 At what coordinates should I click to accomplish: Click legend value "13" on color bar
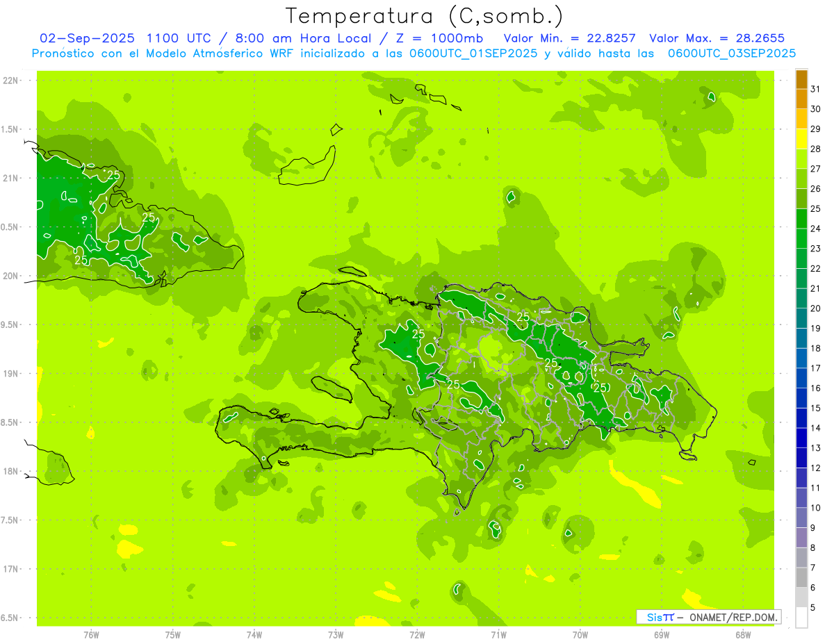[x=815, y=448]
